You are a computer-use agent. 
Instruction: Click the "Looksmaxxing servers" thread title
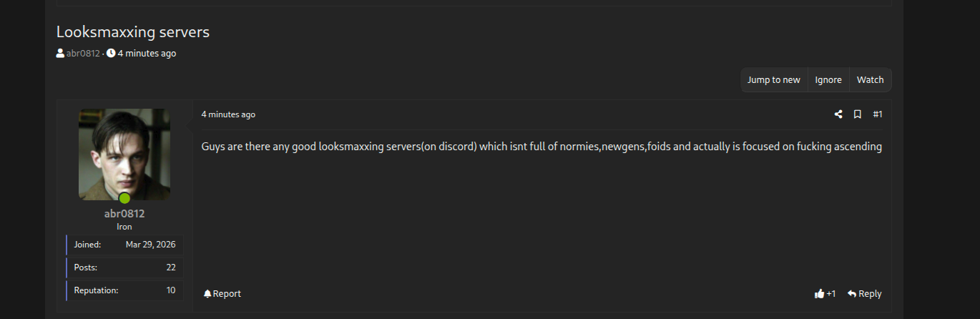pos(133,32)
